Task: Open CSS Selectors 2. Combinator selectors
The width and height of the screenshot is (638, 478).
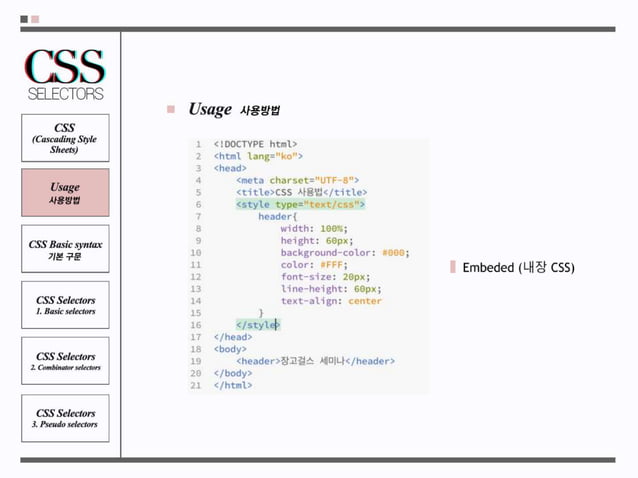Action: click(65, 361)
